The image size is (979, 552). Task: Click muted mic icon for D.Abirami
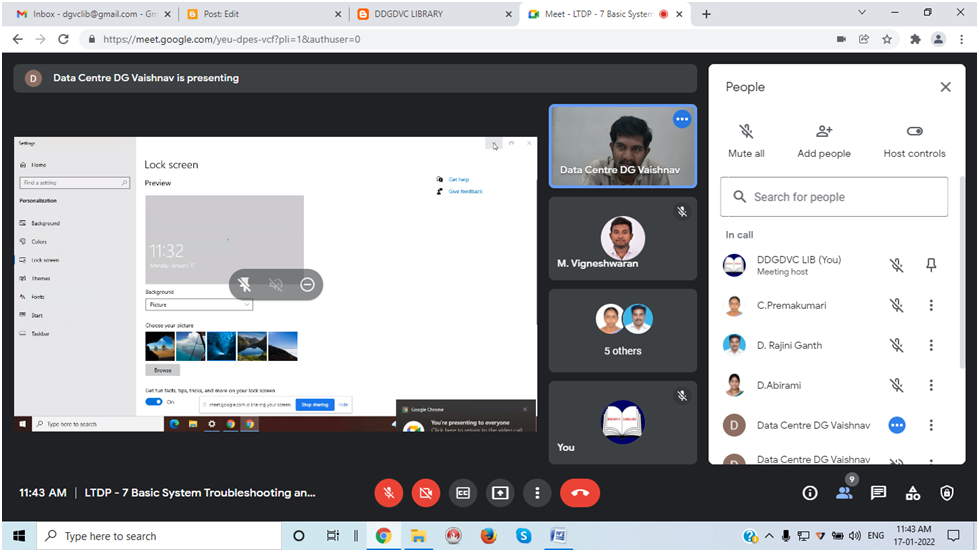pyautogui.click(x=897, y=385)
